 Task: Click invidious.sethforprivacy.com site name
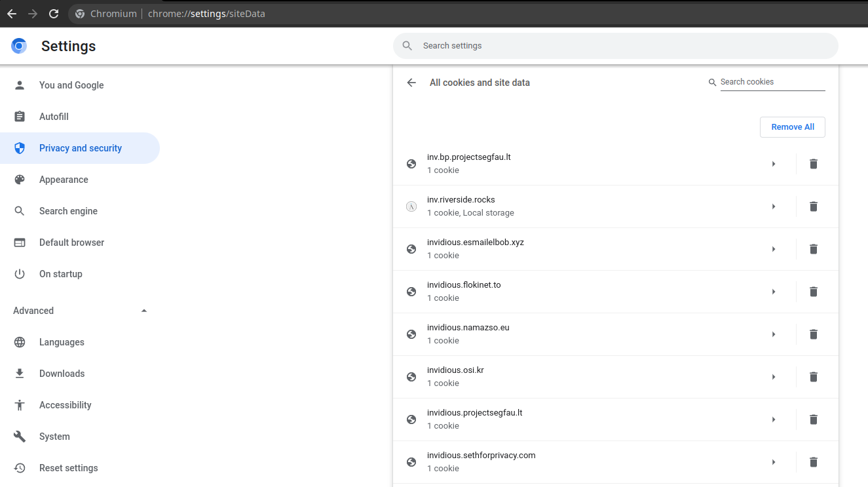click(481, 456)
